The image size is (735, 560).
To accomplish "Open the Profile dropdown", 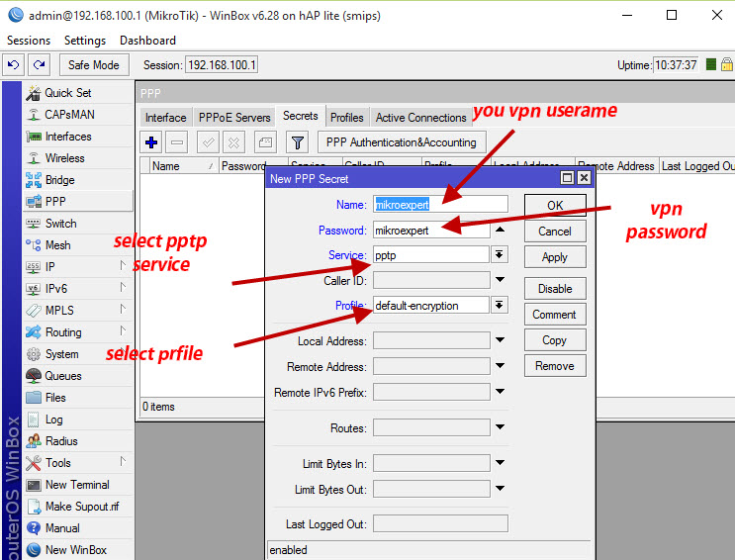I will click(x=500, y=305).
